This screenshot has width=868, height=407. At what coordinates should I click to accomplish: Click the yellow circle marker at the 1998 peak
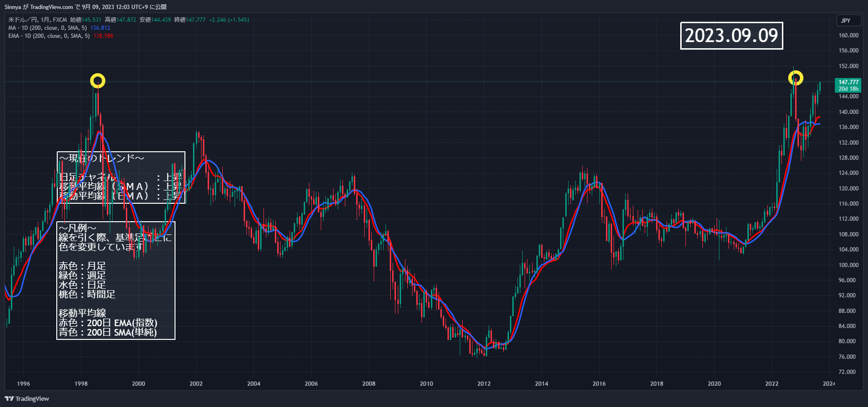pyautogui.click(x=98, y=81)
